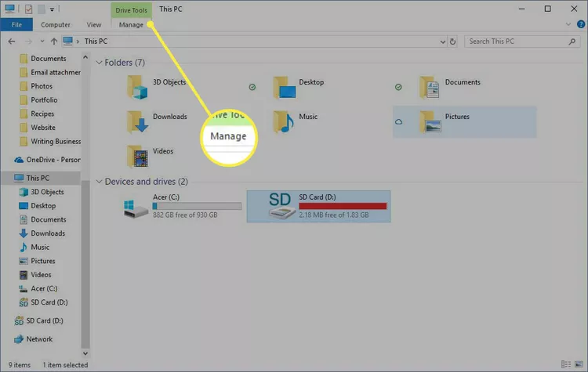The height and width of the screenshot is (372, 588).
Task: Click the breadcrumb arrow before This PC
Action: 78,42
